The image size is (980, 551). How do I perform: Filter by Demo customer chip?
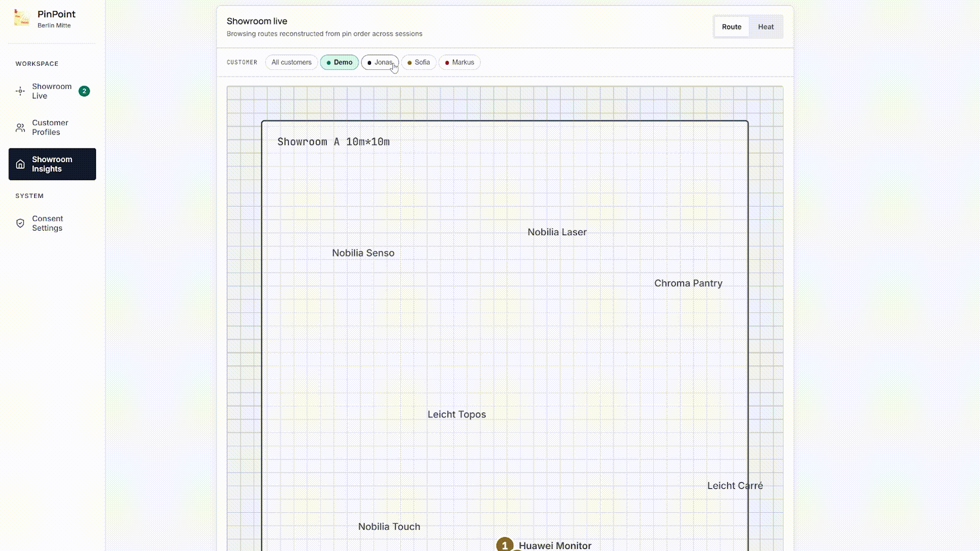click(339, 62)
